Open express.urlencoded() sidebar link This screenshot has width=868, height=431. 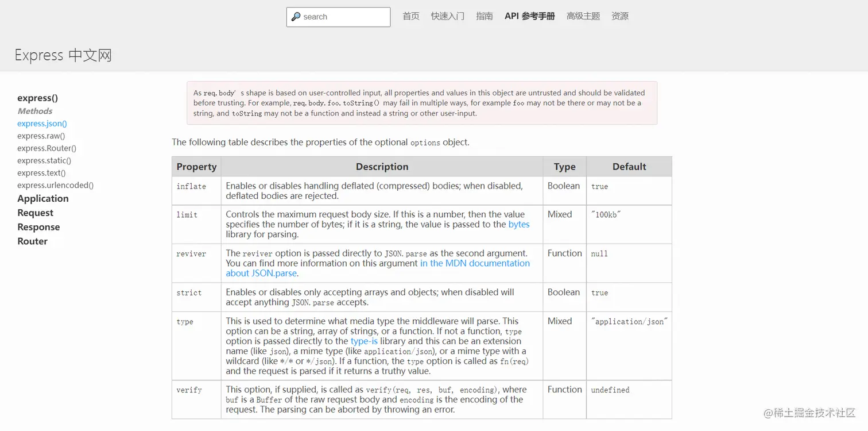point(55,186)
